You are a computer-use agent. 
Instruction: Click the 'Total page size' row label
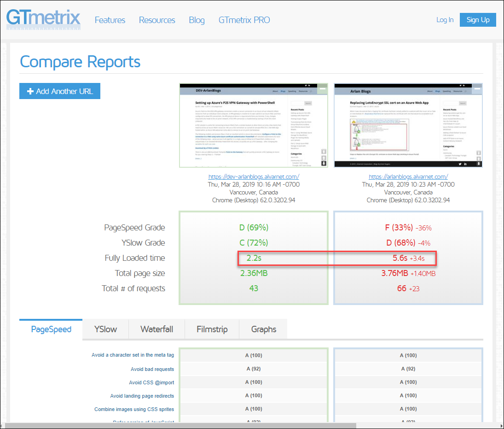coord(140,273)
